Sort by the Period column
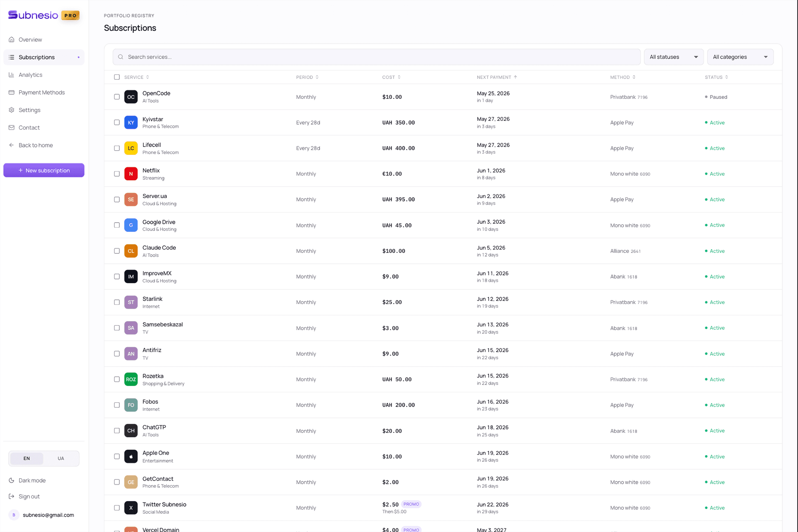798x532 pixels. [307, 77]
